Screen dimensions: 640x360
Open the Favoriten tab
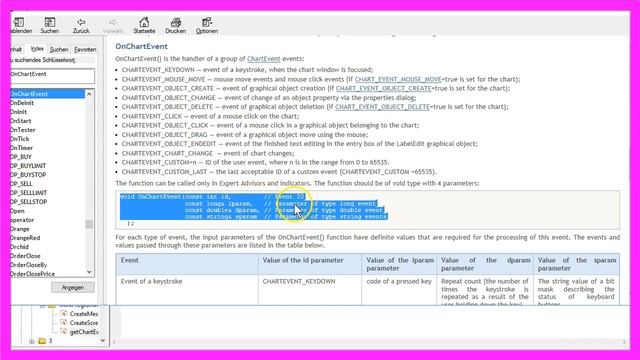[85, 49]
